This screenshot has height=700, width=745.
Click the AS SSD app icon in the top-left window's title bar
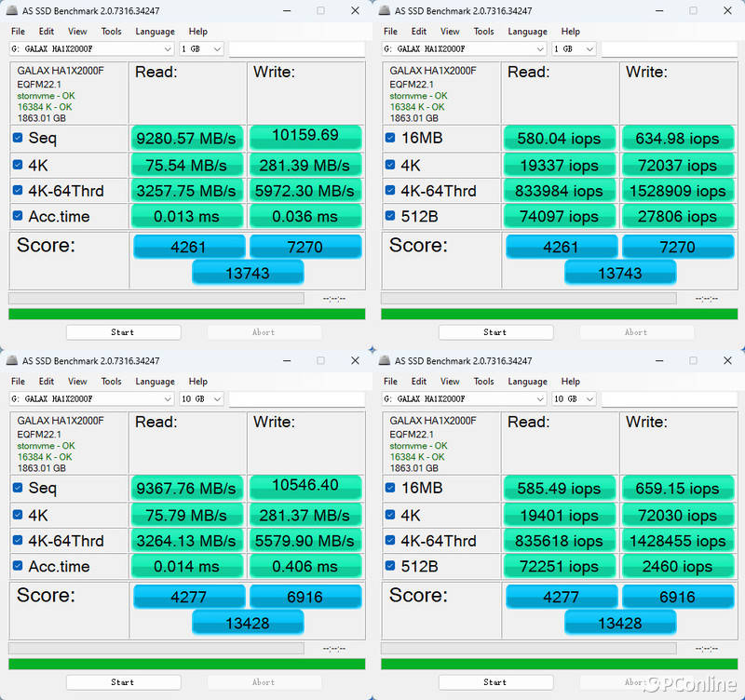[x=12, y=10]
